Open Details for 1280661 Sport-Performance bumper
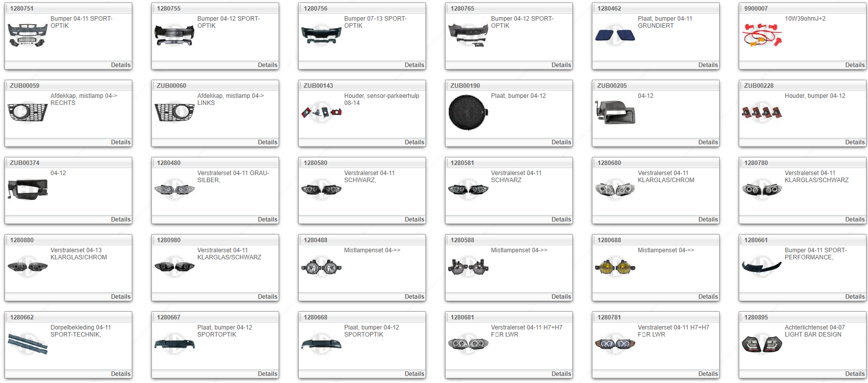 pos(855,297)
